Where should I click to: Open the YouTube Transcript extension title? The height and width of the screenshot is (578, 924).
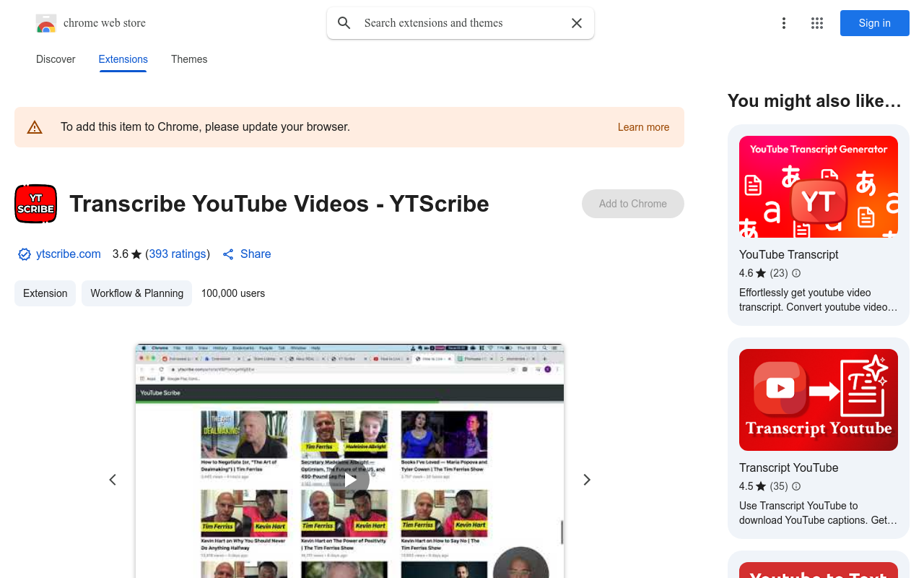click(x=788, y=254)
